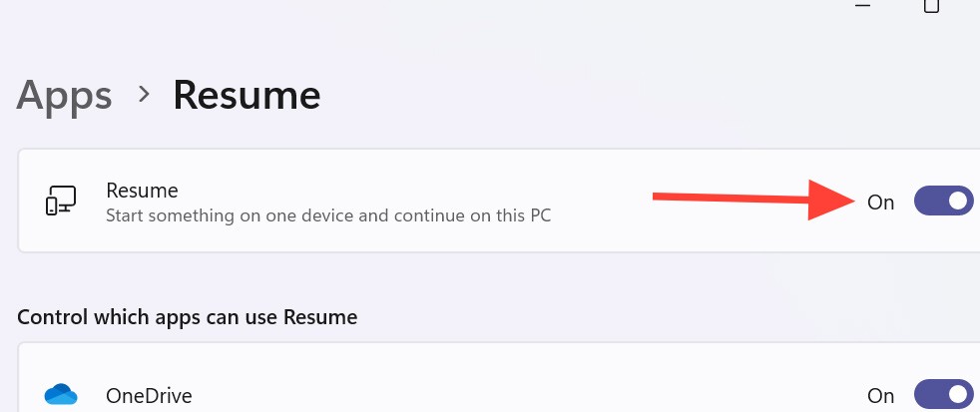Go back to Apps via breadcrumb
The width and height of the screenshot is (980, 412).
pyautogui.click(x=65, y=96)
